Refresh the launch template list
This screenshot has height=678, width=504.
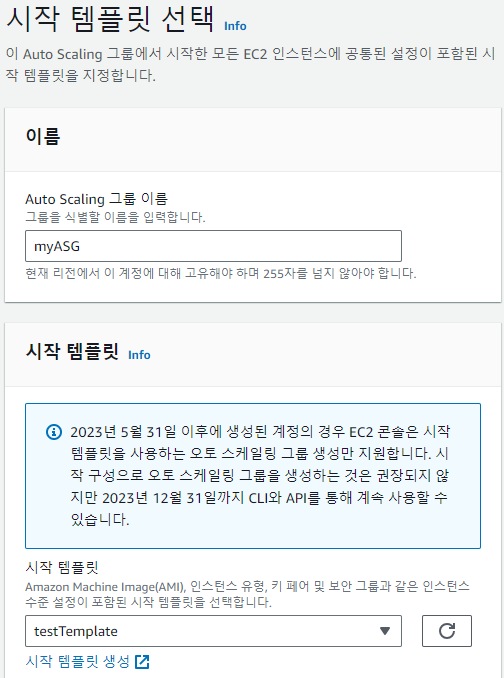pyautogui.click(x=447, y=631)
